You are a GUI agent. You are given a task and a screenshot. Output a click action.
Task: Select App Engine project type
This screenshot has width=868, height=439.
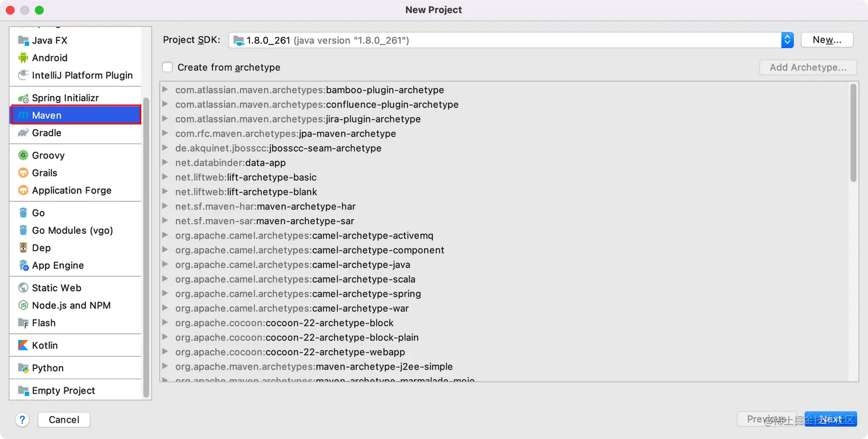(76, 265)
